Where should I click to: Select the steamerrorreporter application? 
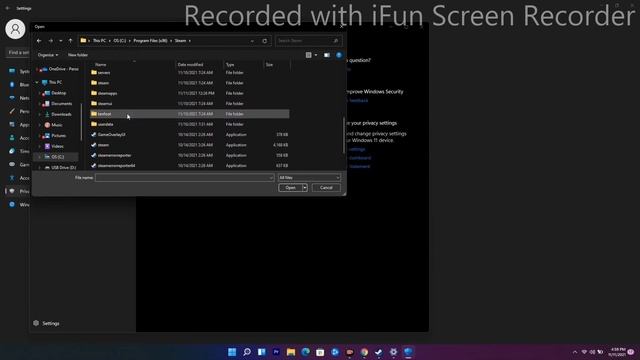(x=190, y=155)
